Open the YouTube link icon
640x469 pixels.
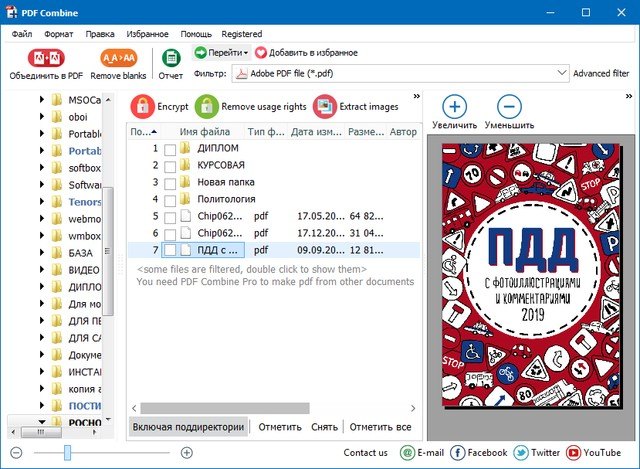(575, 453)
